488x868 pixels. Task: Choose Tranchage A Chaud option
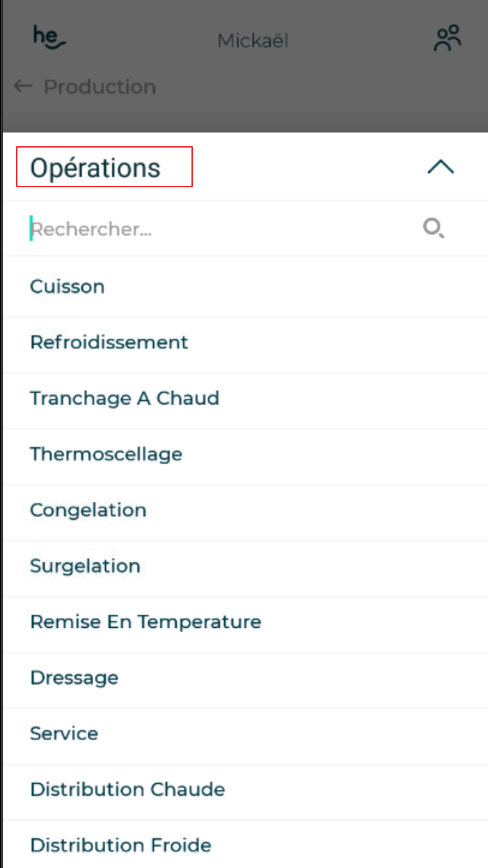click(x=125, y=398)
